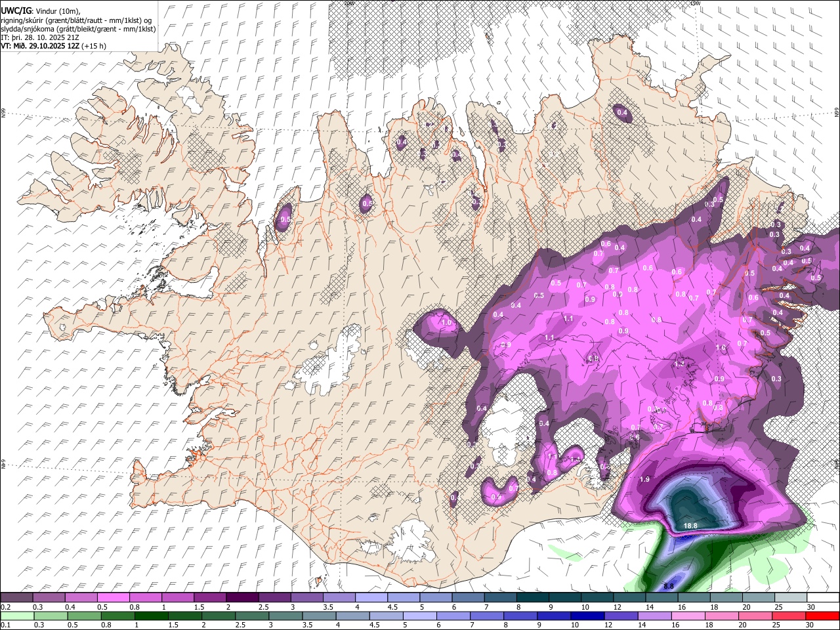
Task: Click the initial time "IT: þri. 28. 10. 2025 21Z"
Action: pos(41,37)
